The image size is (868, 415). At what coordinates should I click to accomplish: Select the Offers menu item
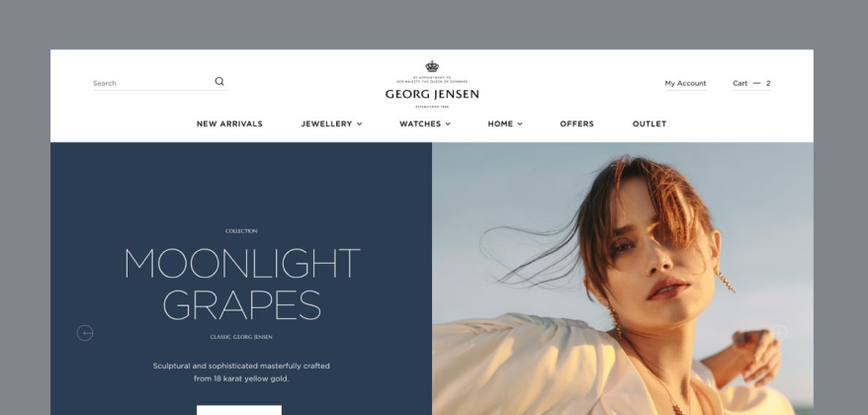tap(576, 124)
